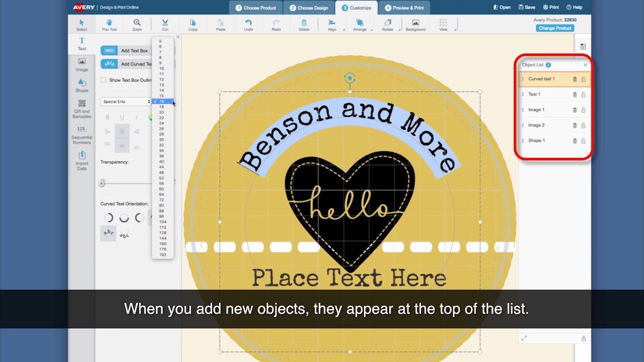Open the Align dropdown
644x362 pixels.
pyautogui.click(x=332, y=25)
